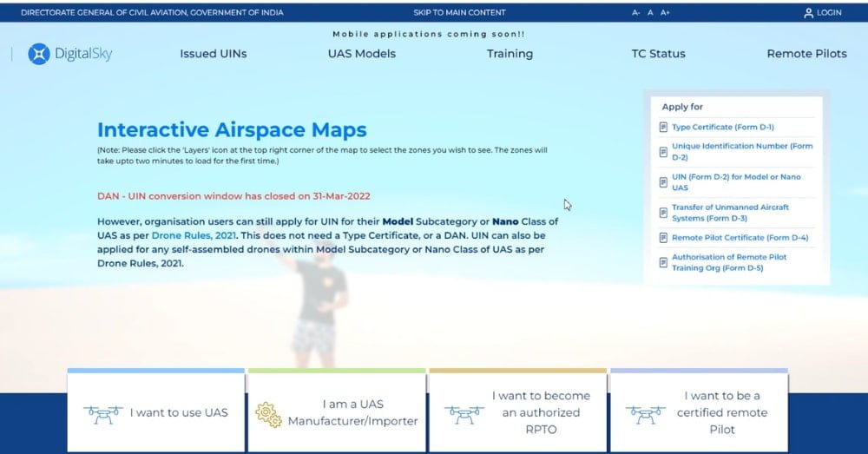Open Authorisation of Remote Pilot Training Org link

[729, 262]
